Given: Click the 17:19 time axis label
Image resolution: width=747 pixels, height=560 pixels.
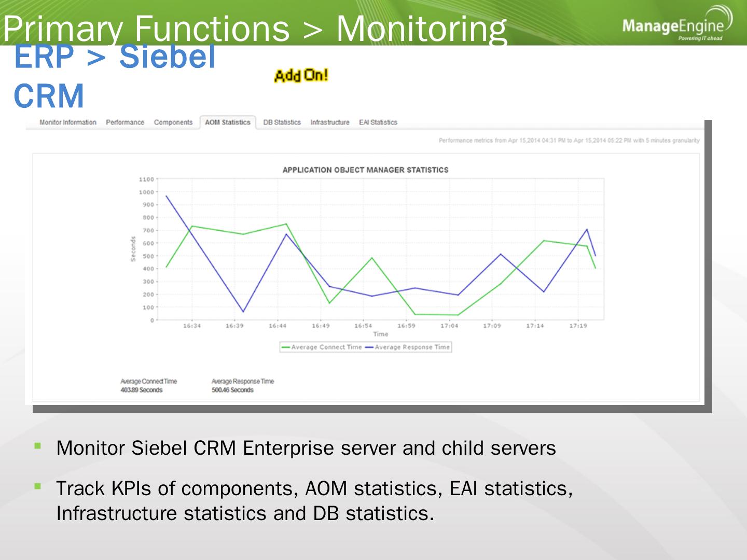Looking at the screenshot, I should [578, 326].
